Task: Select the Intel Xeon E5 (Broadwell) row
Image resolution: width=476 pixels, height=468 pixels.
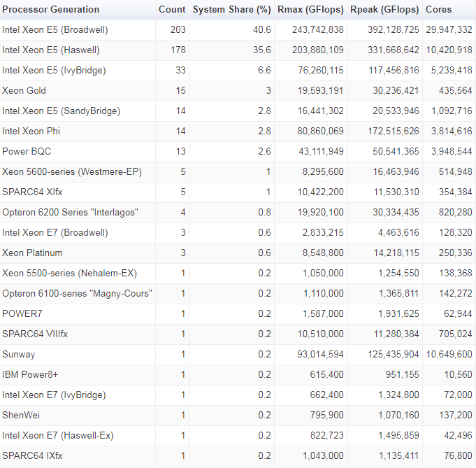Action: (x=238, y=30)
